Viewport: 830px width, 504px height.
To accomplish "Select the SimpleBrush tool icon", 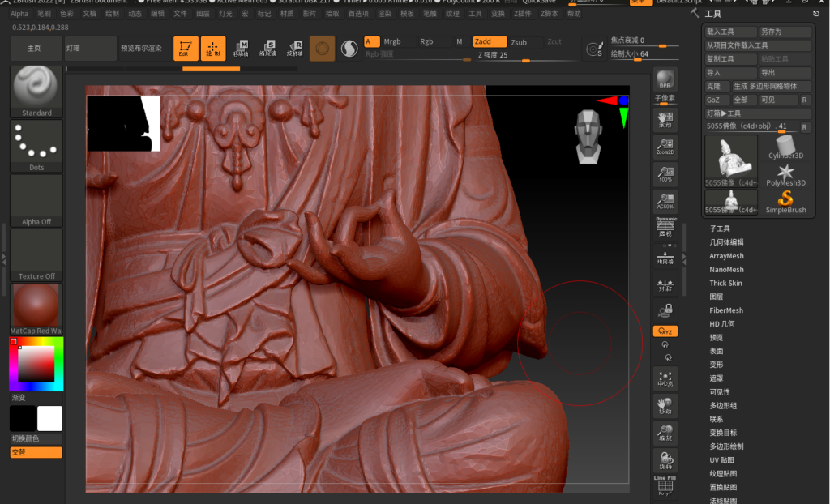I will click(785, 202).
